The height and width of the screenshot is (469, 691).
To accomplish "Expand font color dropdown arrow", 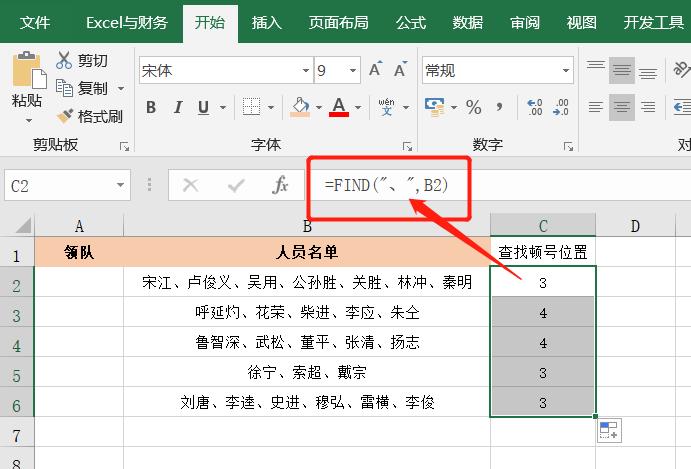I will pos(358,107).
